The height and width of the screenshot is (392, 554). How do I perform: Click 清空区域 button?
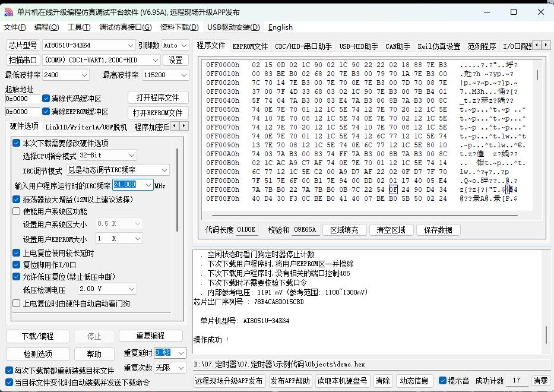click(x=391, y=230)
